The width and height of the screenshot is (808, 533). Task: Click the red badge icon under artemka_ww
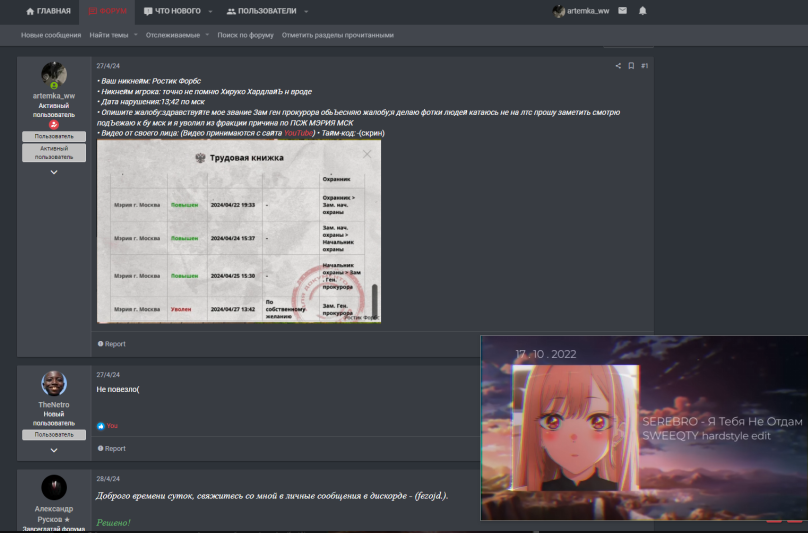point(54,125)
